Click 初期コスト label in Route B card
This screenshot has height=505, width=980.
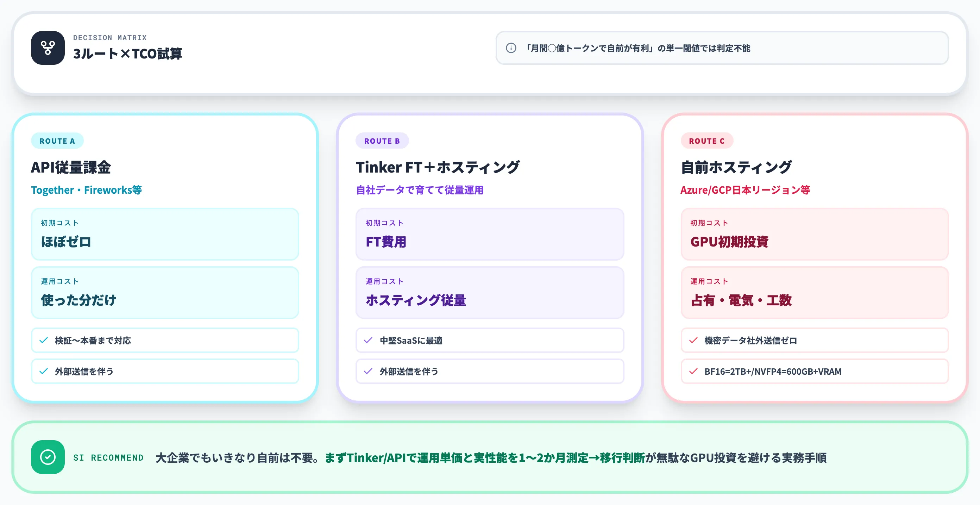384,223
